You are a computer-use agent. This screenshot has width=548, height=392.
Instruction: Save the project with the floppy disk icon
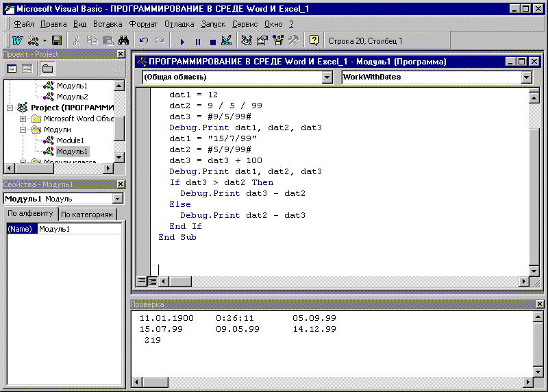[x=57, y=41]
